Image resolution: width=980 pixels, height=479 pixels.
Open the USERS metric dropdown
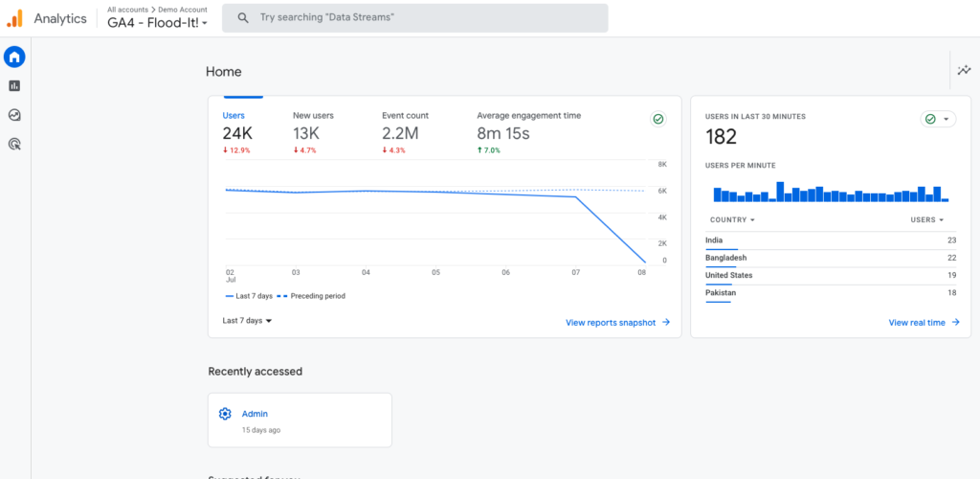tap(926, 220)
